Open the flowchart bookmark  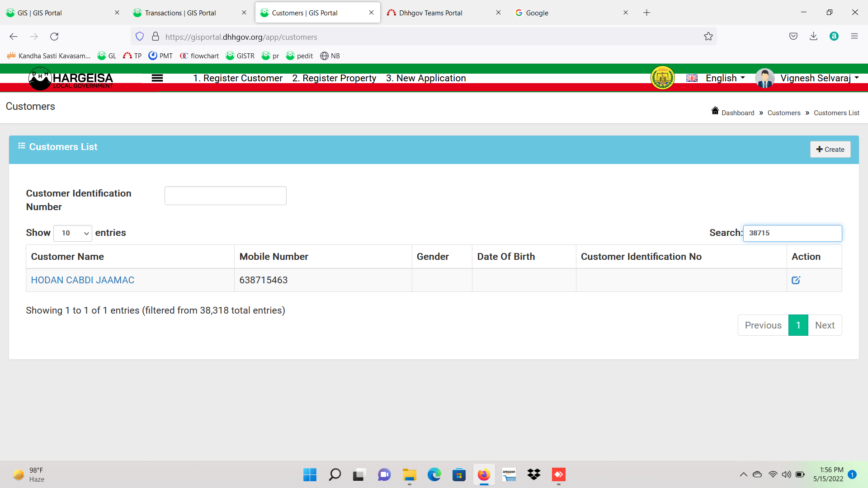199,56
